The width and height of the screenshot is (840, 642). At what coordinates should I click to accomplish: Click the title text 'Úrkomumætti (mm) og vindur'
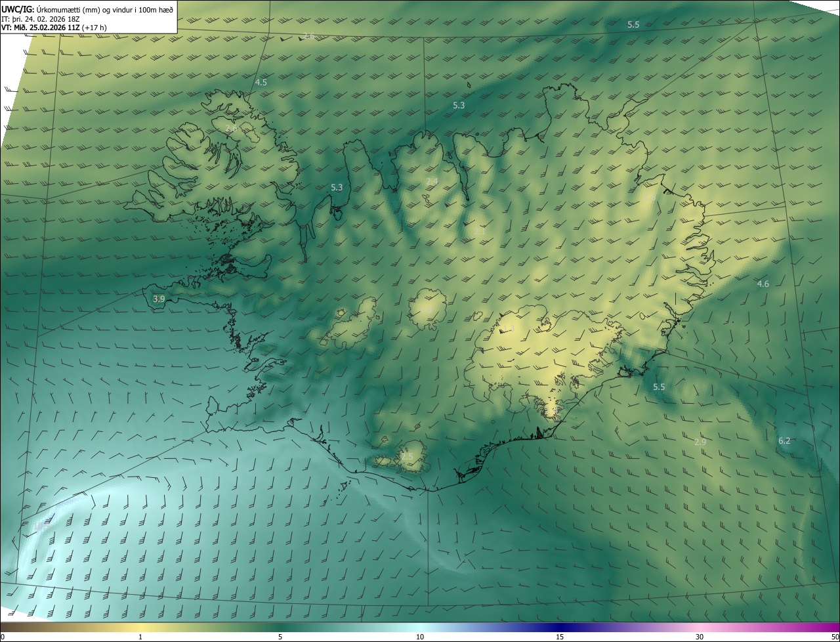85,9
